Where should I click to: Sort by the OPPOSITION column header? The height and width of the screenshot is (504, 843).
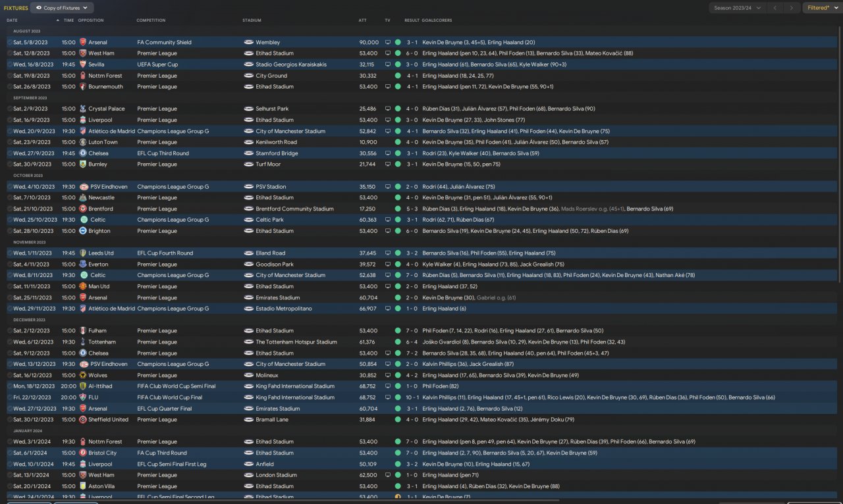tap(91, 20)
